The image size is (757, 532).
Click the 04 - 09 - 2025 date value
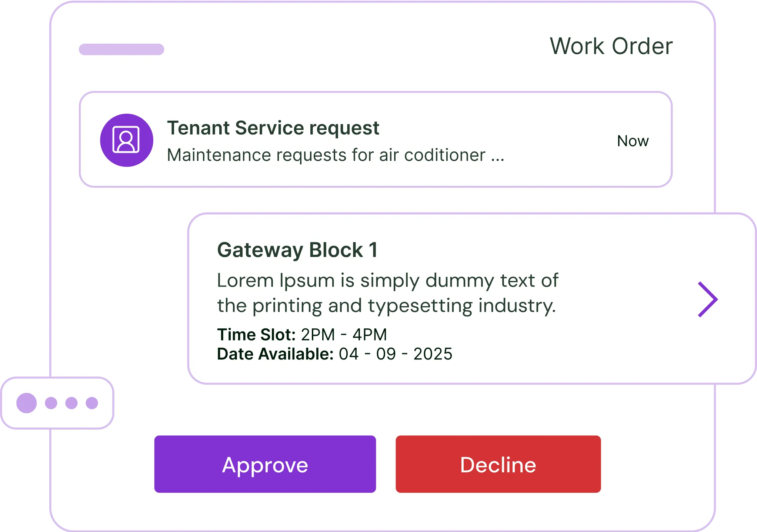(x=396, y=354)
